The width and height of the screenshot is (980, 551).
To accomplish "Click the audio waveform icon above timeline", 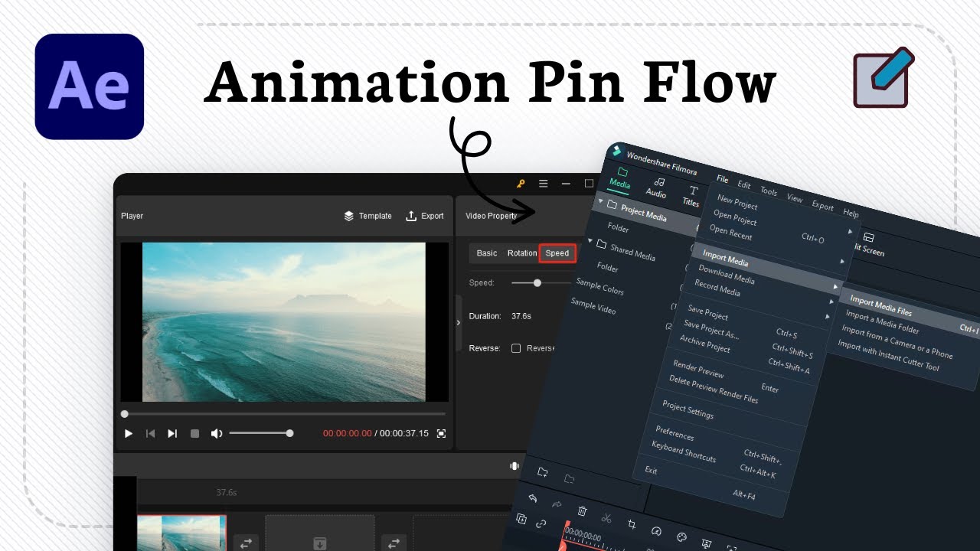I will click(x=514, y=466).
